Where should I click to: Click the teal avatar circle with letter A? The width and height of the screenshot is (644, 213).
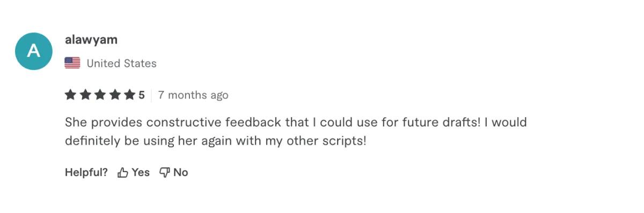point(33,51)
